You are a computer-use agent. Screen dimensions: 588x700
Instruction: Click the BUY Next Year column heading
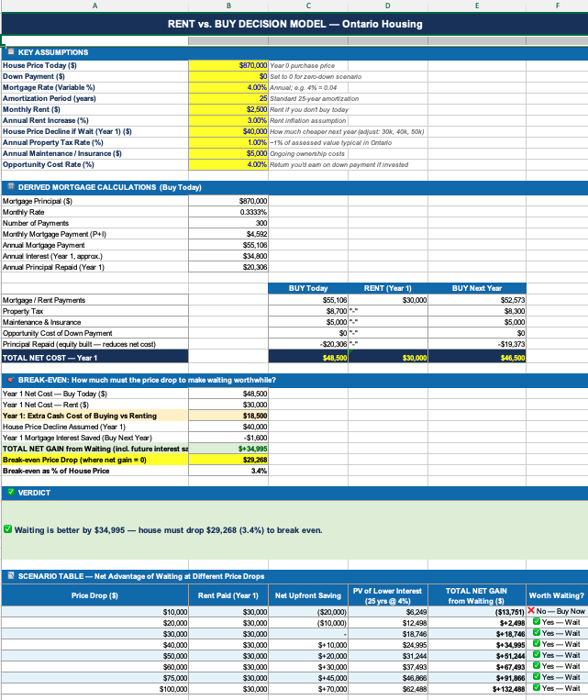coord(477,288)
